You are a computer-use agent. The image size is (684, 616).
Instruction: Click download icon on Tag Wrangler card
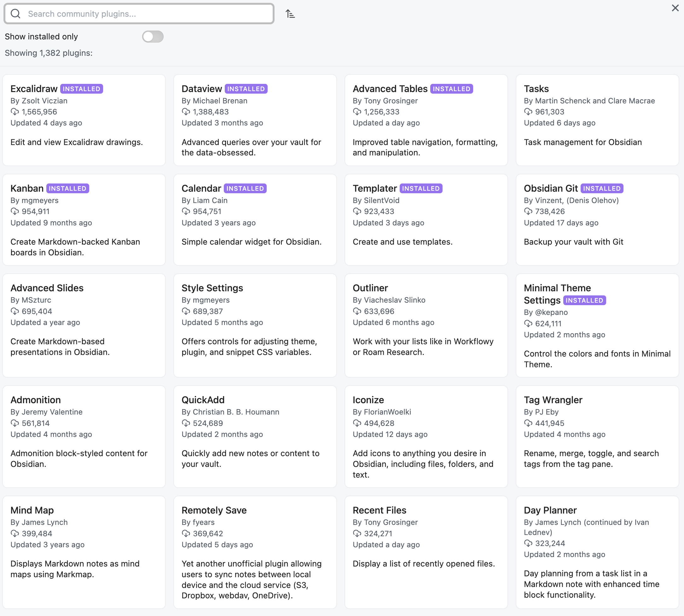(528, 423)
